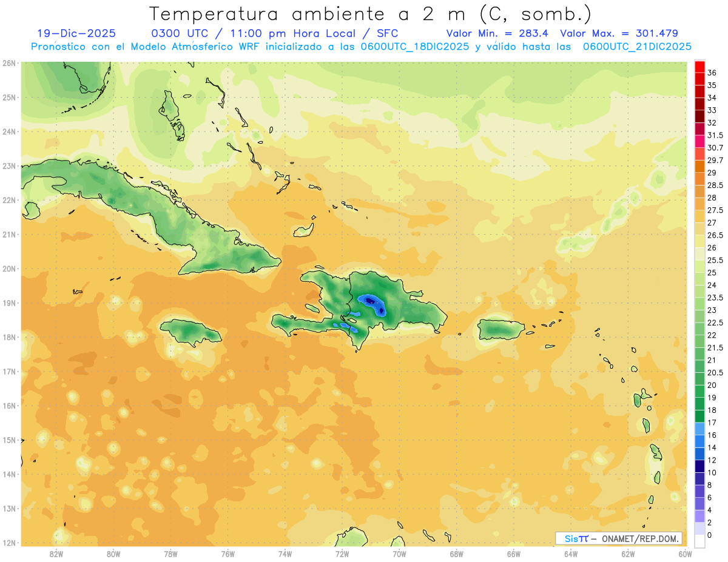Click the "36" colorbar label
Viewport: 728px width, 562px height.
(712, 73)
